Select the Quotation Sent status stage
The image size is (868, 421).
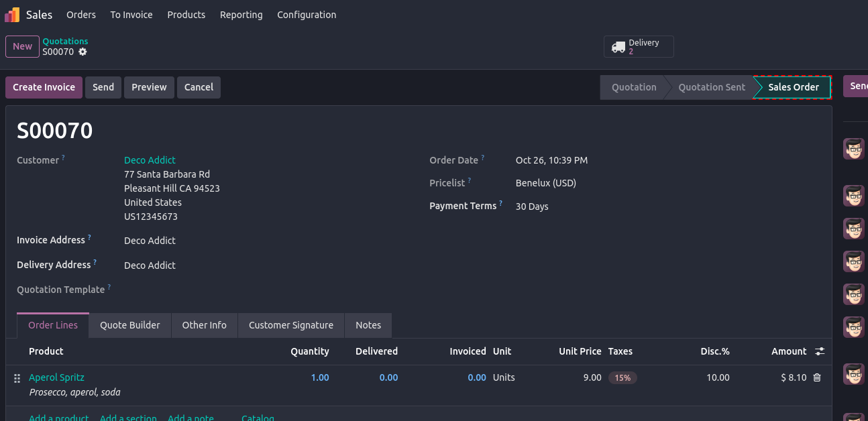pyautogui.click(x=711, y=87)
